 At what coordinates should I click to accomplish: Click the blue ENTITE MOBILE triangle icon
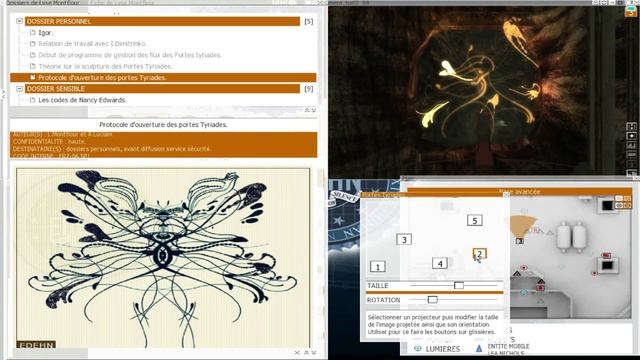[479, 348]
